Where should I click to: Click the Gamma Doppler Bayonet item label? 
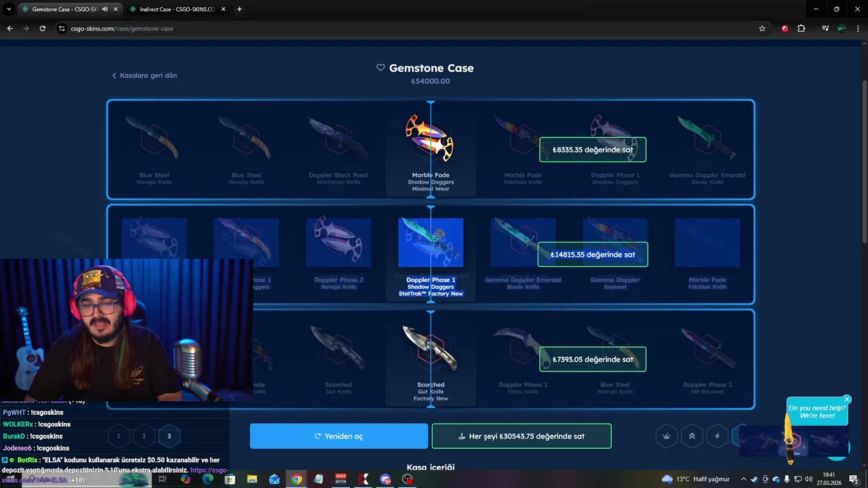click(615, 283)
